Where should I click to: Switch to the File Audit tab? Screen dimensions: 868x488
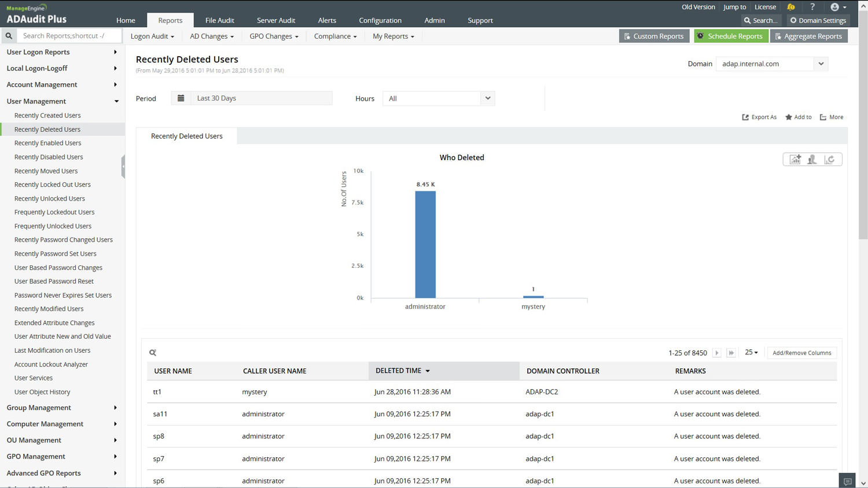[219, 20]
